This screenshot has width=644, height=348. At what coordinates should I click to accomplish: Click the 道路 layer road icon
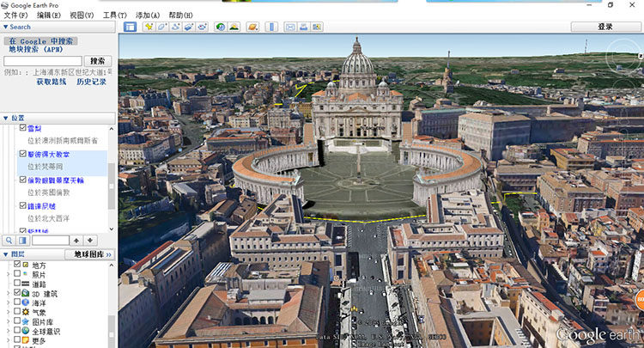coord(26,284)
